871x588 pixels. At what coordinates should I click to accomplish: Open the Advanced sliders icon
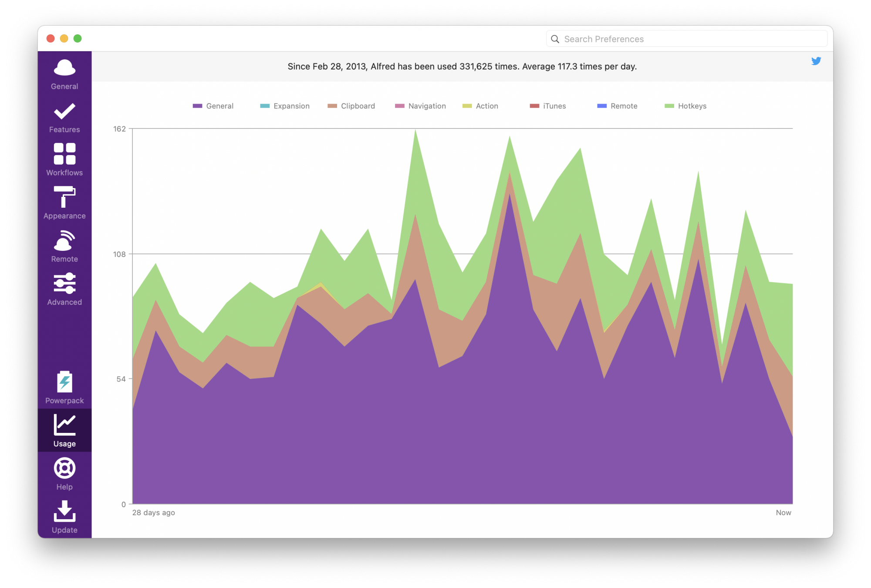64,283
